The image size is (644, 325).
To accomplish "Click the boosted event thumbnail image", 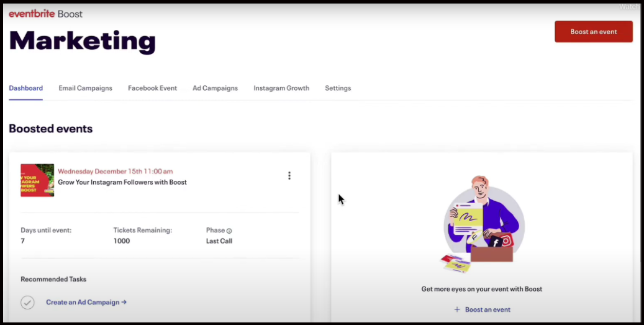I will [x=37, y=180].
